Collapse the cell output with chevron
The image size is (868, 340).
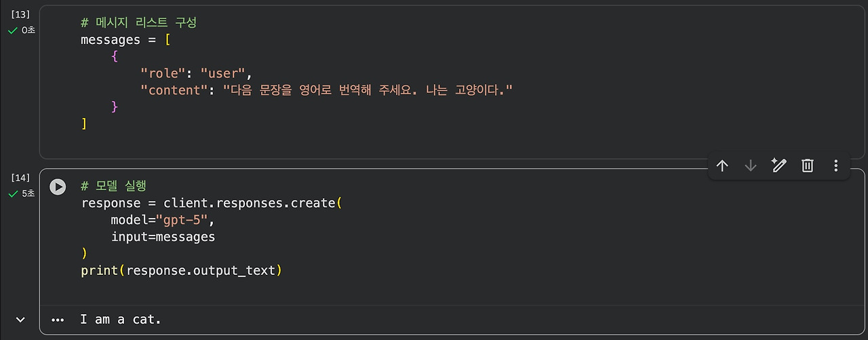click(x=20, y=319)
